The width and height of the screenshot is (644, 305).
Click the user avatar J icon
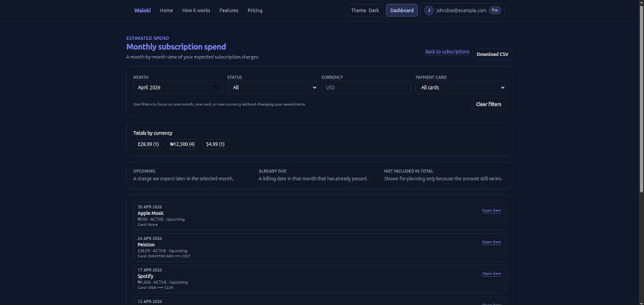tap(429, 10)
